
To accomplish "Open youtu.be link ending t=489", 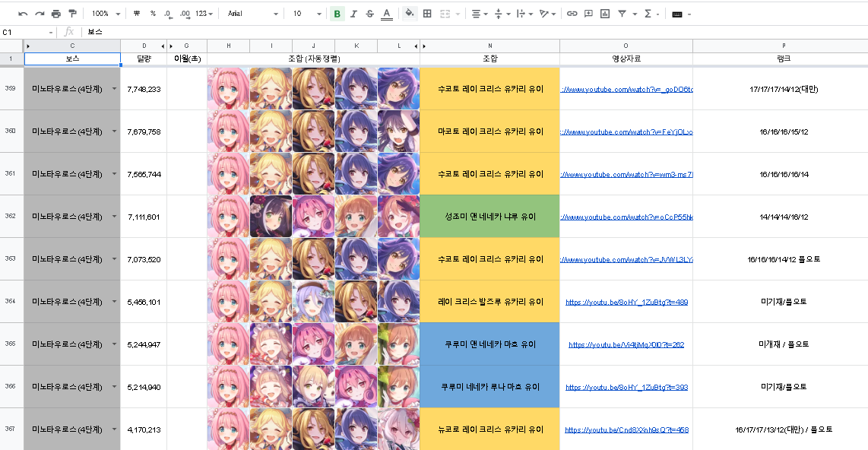I will (x=626, y=302).
